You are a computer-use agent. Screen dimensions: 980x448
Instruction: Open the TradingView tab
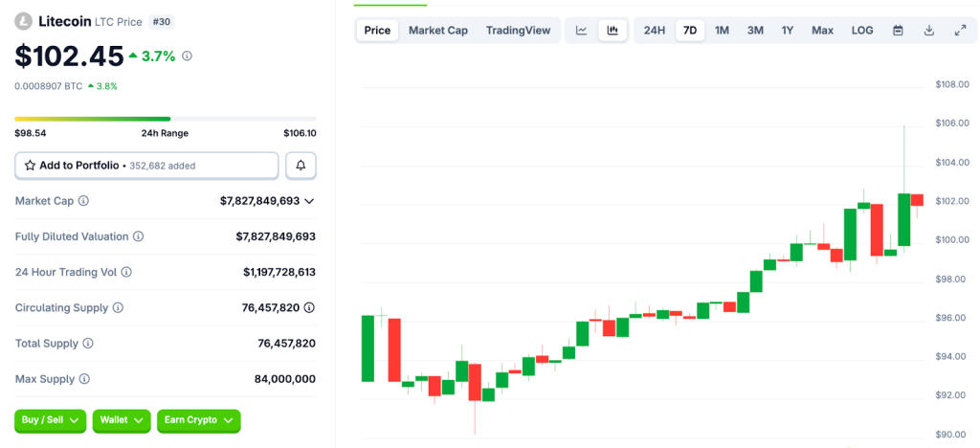pyautogui.click(x=518, y=31)
